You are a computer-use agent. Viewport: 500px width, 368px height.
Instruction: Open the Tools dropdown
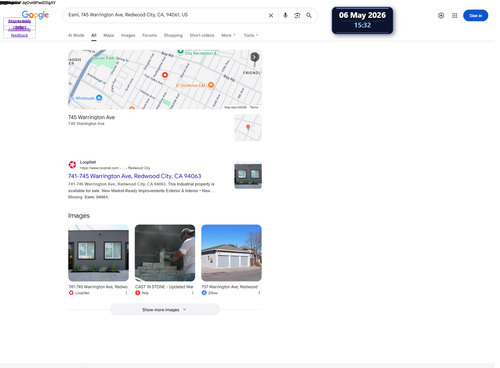[251, 35]
